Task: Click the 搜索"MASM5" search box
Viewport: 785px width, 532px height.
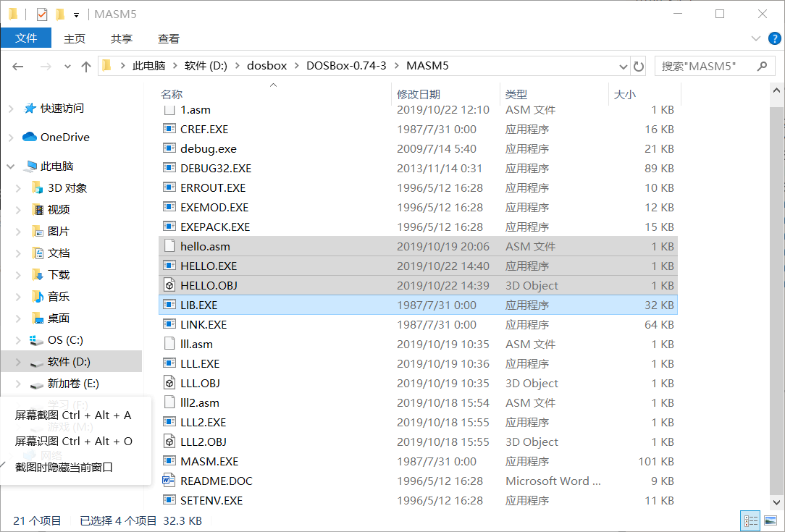Action: click(715, 66)
